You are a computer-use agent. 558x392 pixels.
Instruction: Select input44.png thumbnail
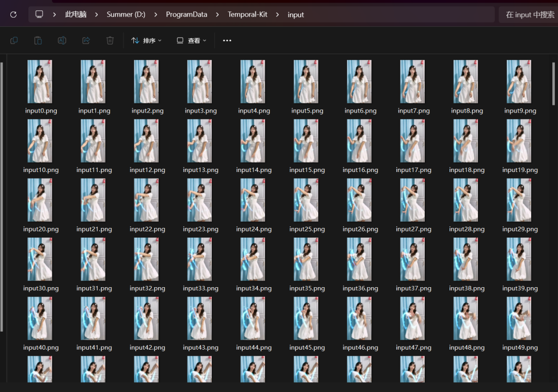253,318
